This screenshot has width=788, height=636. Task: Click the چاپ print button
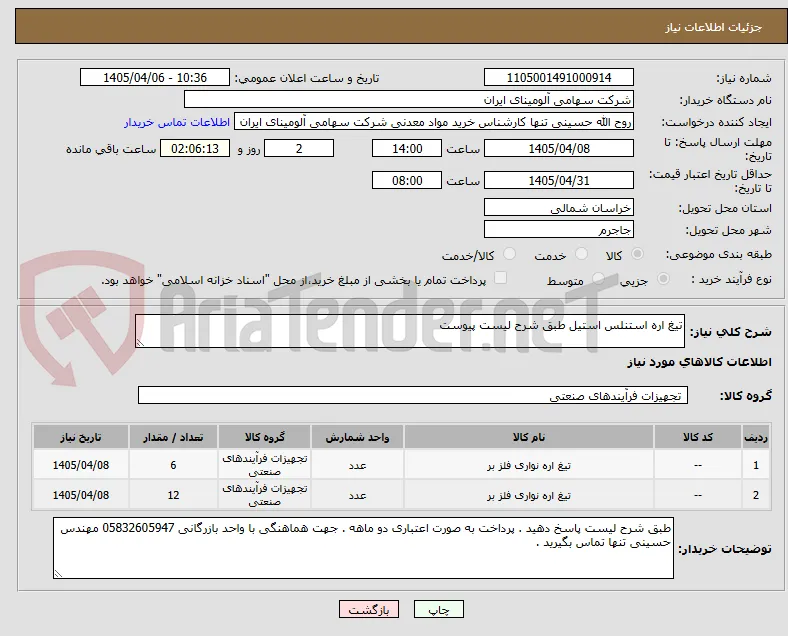point(439,609)
